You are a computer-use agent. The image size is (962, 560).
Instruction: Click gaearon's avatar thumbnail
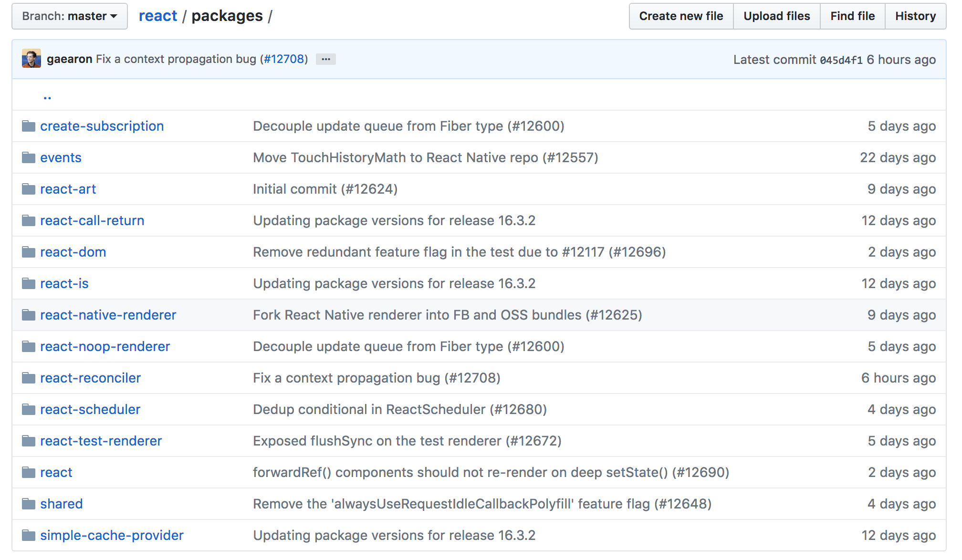tap(31, 59)
